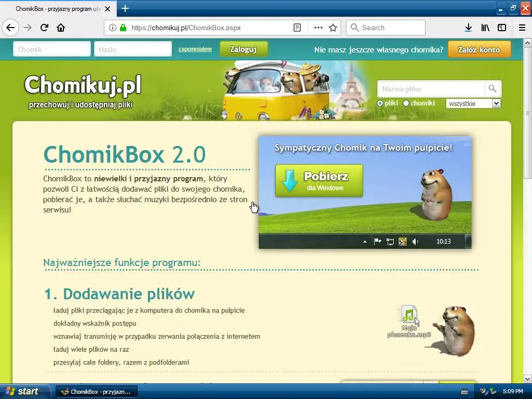Open page actions three-dot menu

point(318,28)
